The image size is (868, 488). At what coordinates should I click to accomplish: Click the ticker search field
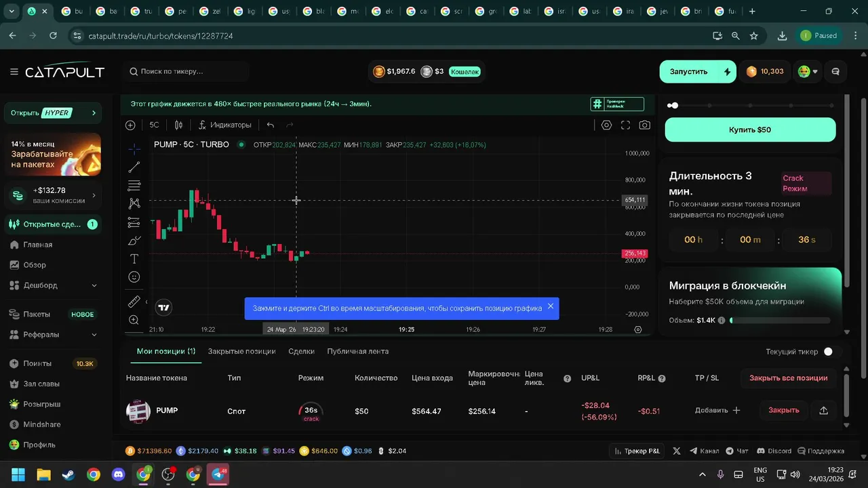click(186, 71)
